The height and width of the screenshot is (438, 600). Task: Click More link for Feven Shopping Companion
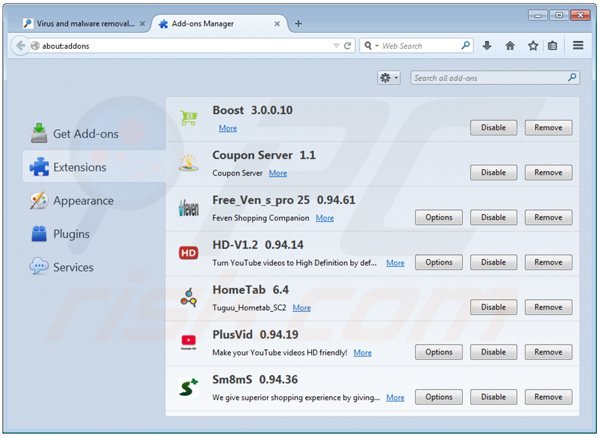tap(324, 218)
